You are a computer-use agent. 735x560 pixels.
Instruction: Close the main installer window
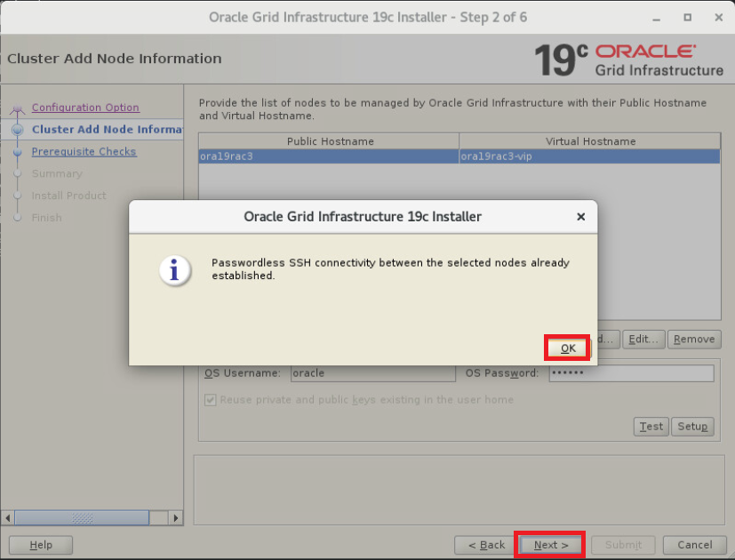pyautogui.click(x=719, y=18)
